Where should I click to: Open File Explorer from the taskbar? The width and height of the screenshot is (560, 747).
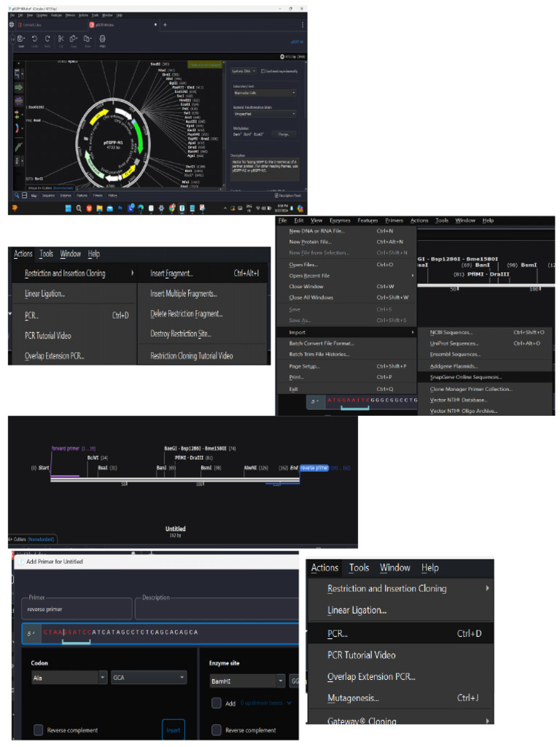[99, 208]
